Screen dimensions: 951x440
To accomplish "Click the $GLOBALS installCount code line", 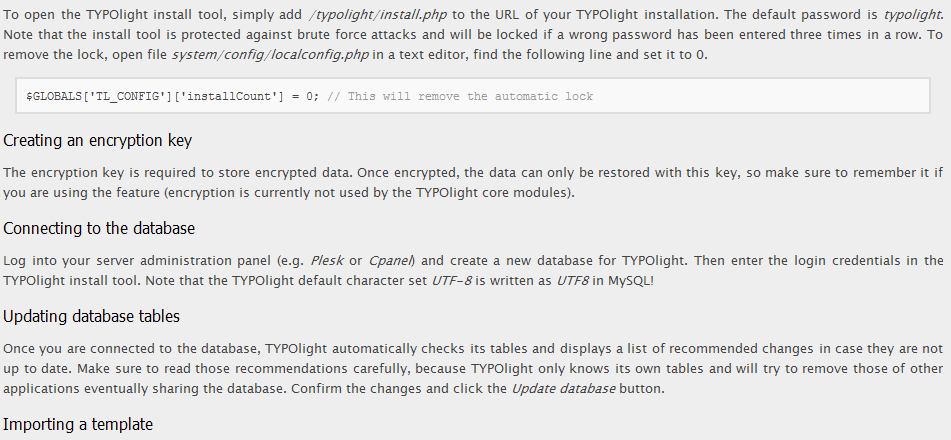I will click(x=173, y=96).
